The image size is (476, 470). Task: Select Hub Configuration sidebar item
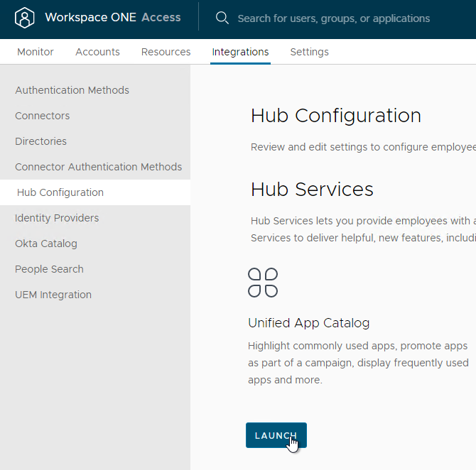tap(95, 192)
